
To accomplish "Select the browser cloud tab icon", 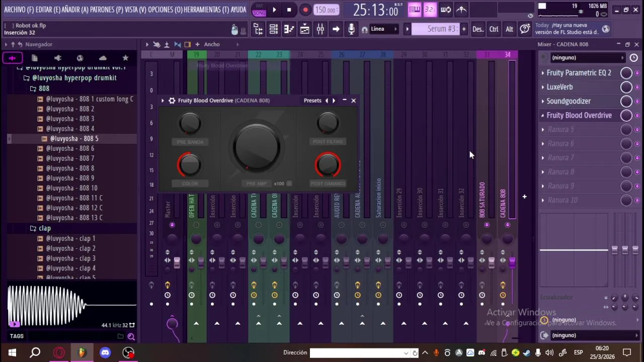I will 103,58.
